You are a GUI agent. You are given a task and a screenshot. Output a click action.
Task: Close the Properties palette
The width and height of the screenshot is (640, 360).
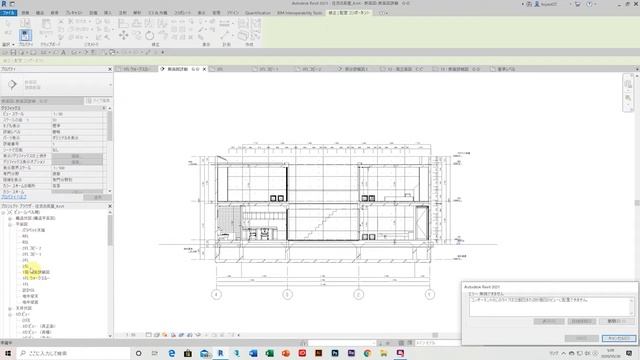coord(109,69)
